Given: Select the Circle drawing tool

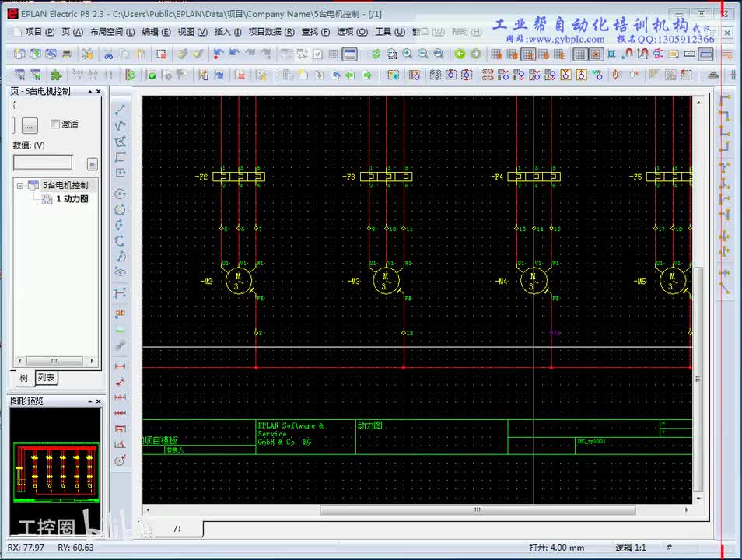Looking at the screenshot, I should point(121,194).
